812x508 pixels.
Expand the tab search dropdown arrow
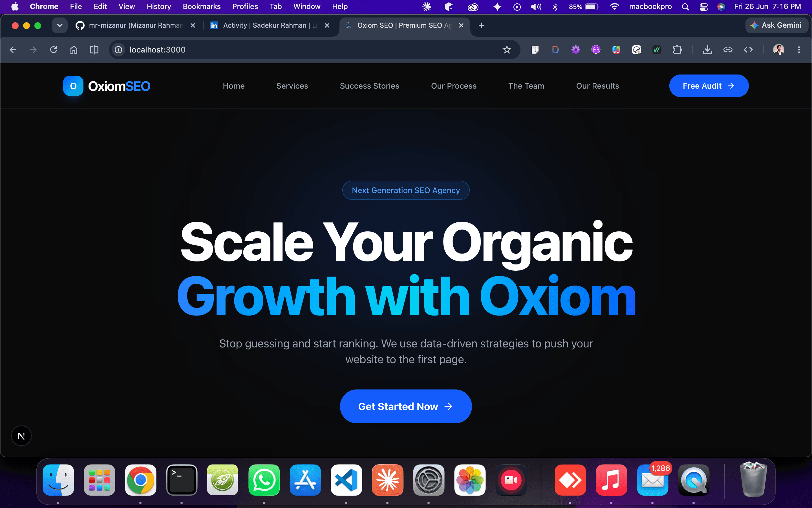(60, 25)
